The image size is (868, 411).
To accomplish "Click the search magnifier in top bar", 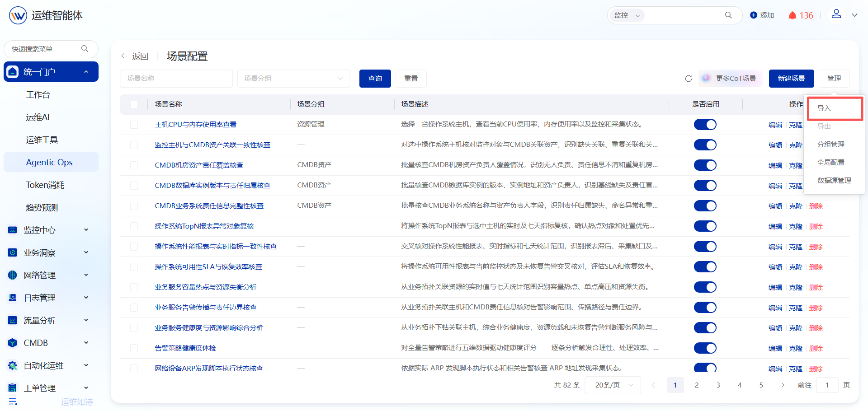I will 728,15.
